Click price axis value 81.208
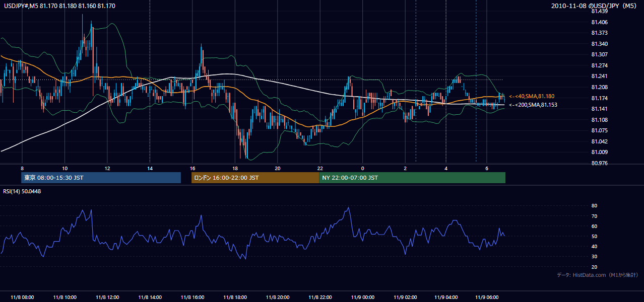Image resolution: width=644 pixels, height=302 pixels. pyautogui.click(x=599, y=87)
